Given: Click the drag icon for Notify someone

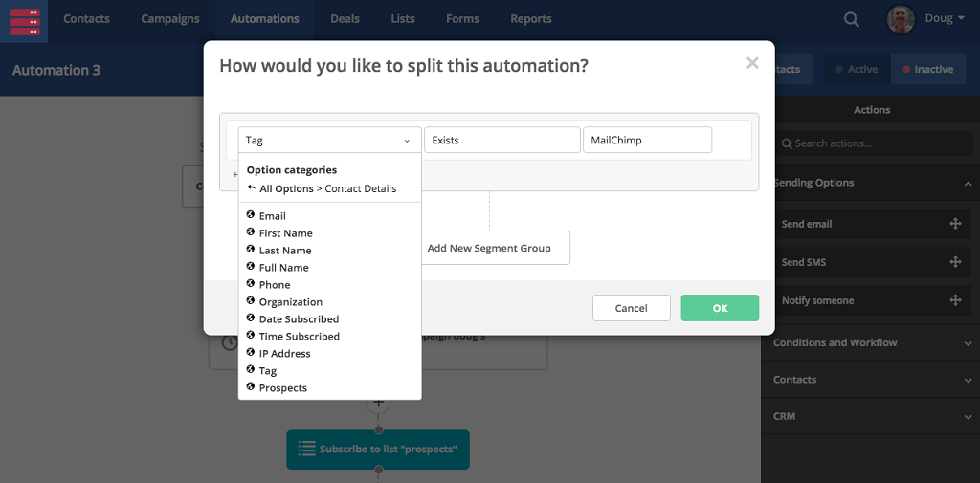Looking at the screenshot, I should [x=954, y=300].
